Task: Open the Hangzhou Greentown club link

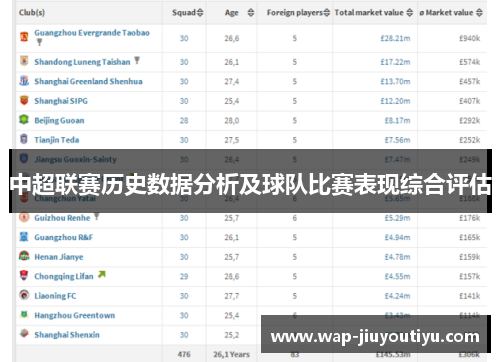Action: tap(75, 315)
